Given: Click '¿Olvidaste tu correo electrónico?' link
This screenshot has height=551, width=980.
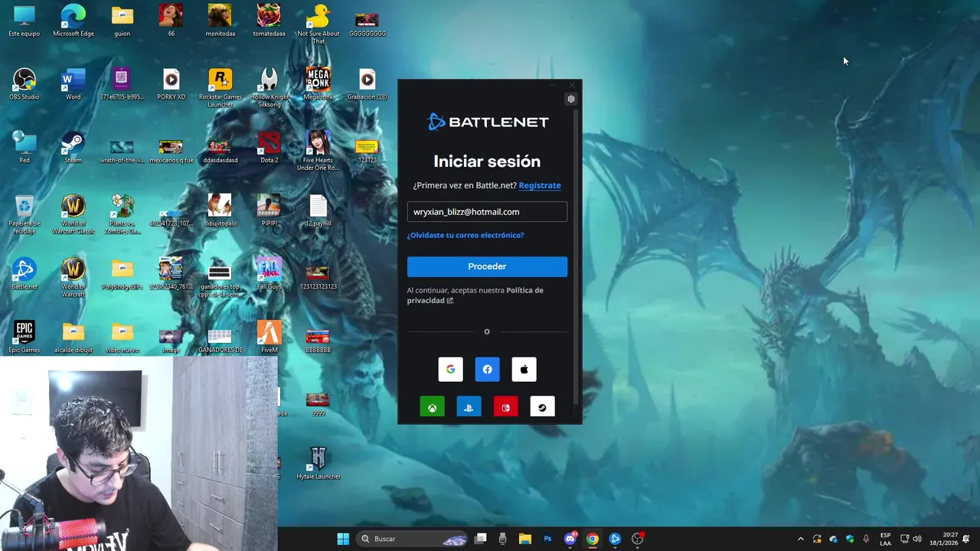Looking at the screenshot, I should pos(465,235).
